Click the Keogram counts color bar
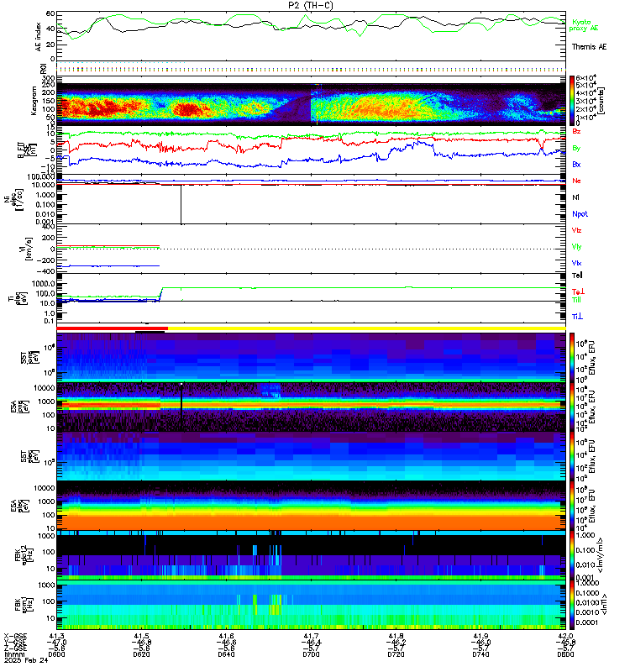The height and width of the screenshot is (672, 630). (572, 100)
